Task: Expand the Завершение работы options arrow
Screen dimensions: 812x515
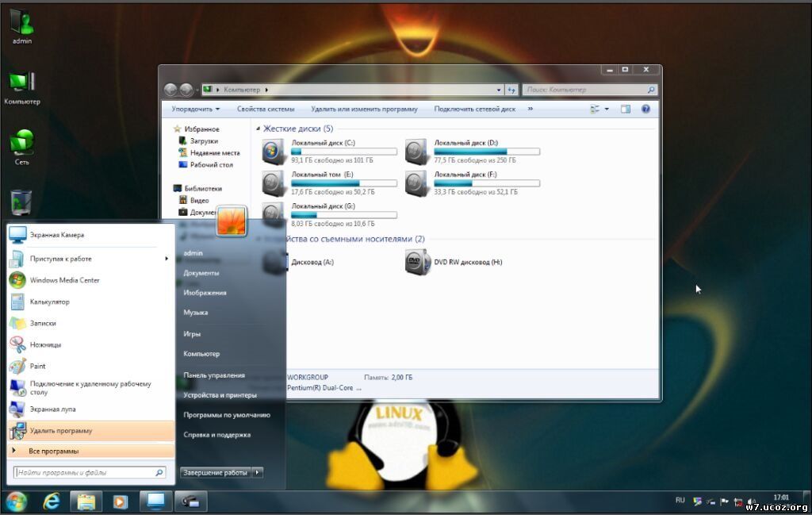Action: click(x=258, y=471)
